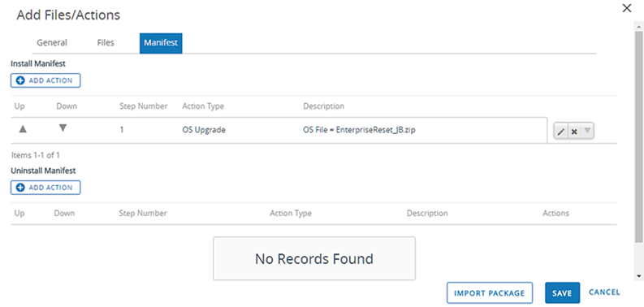Click the scrollbar down arrow
644x307 pixels.
(x=639, y=276)
